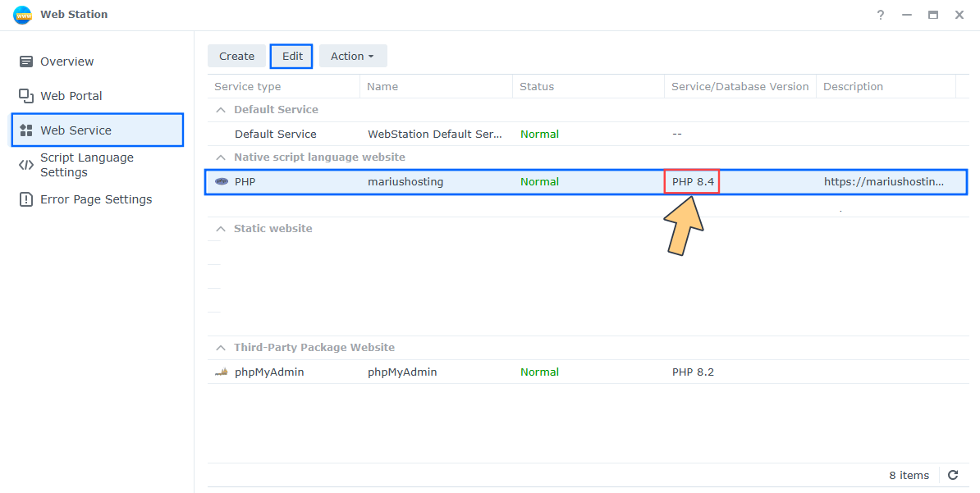Screen dimensions: 980x493
Task: Collapse the Default Service group
Action: (x=220, y=109)
